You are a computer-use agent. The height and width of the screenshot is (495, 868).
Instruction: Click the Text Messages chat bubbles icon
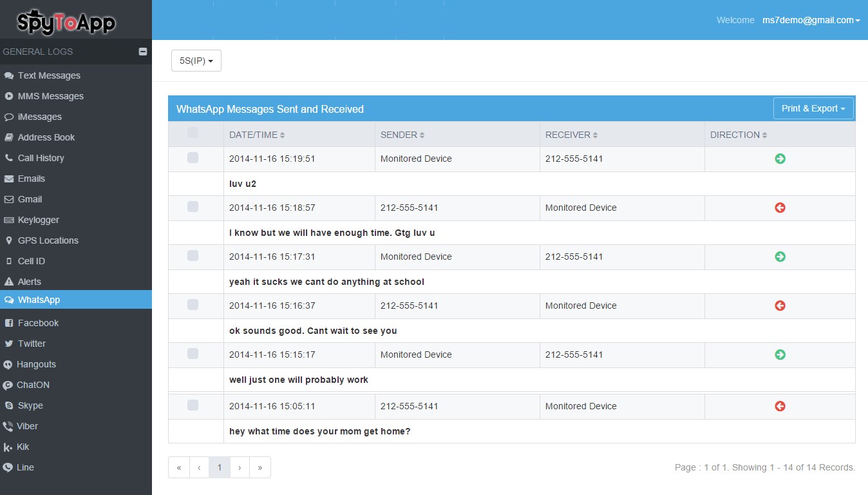pyautogui.click(x=9, y=75)
